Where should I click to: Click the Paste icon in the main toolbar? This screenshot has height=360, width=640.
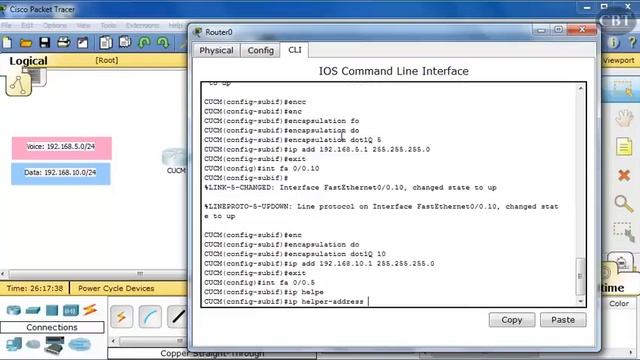click(125, 42)
